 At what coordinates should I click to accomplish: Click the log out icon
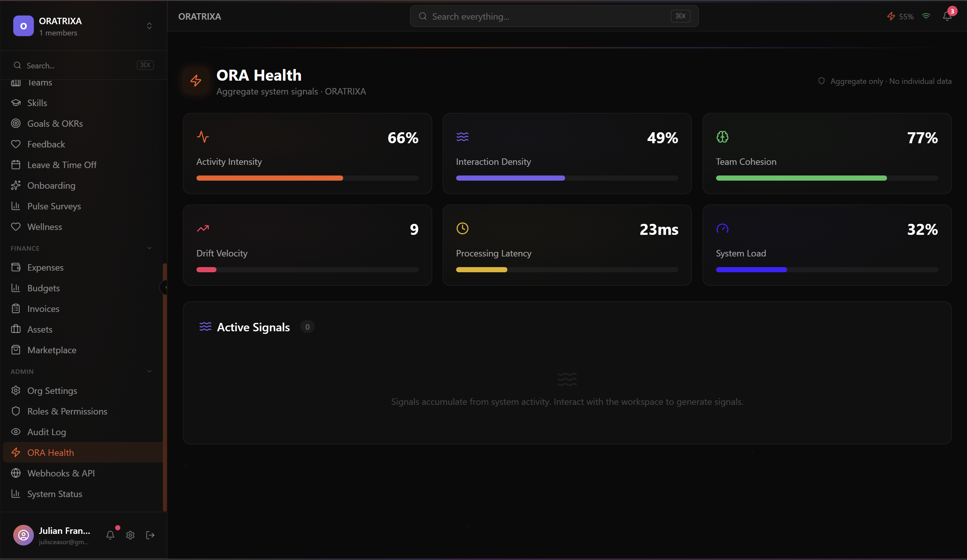(x=150, y=535)
